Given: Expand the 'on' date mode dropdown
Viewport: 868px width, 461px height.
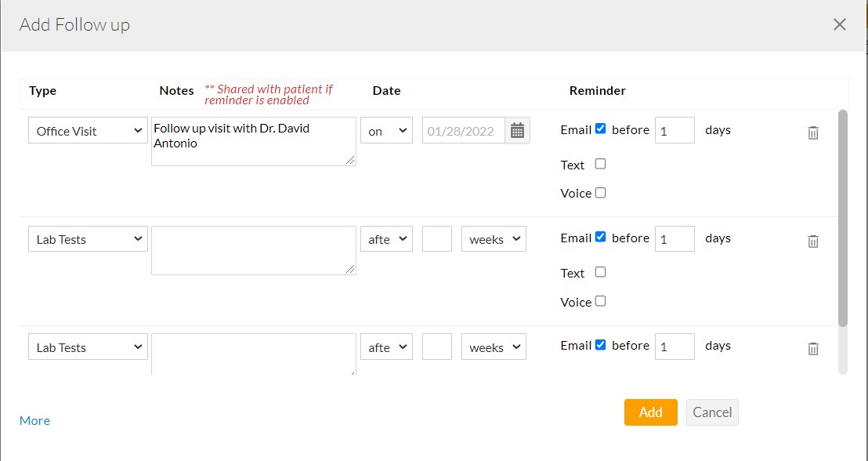Looking at the screenshot, I should (386, 131).
